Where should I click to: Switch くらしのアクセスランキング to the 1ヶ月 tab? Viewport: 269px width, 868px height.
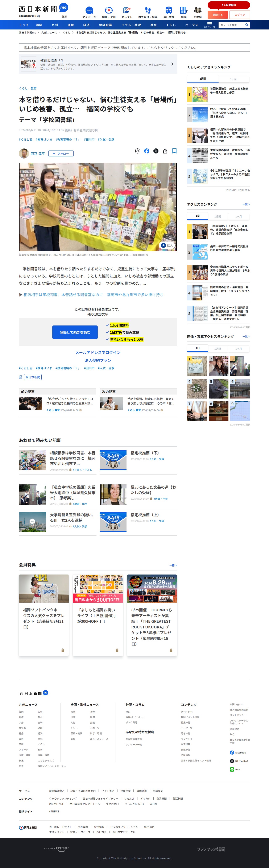pos(233,79)
